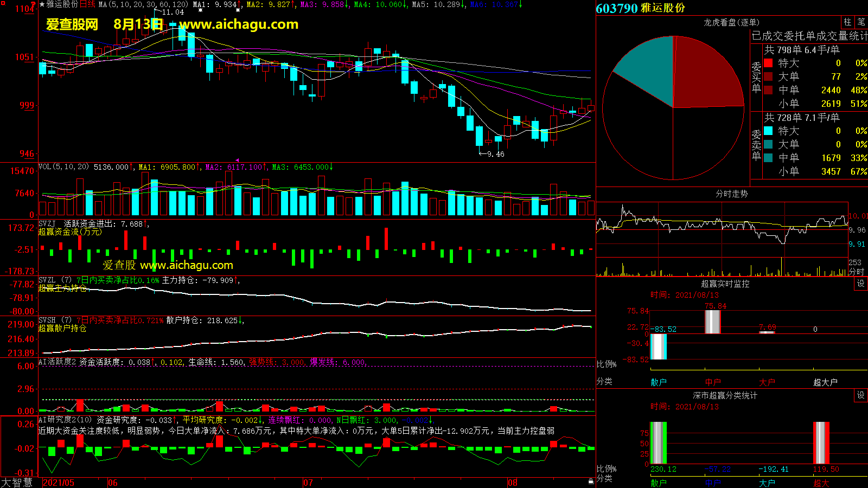Click the lock icon at timeline end
This screenshot has height=488, width=868.
(591, 481)
